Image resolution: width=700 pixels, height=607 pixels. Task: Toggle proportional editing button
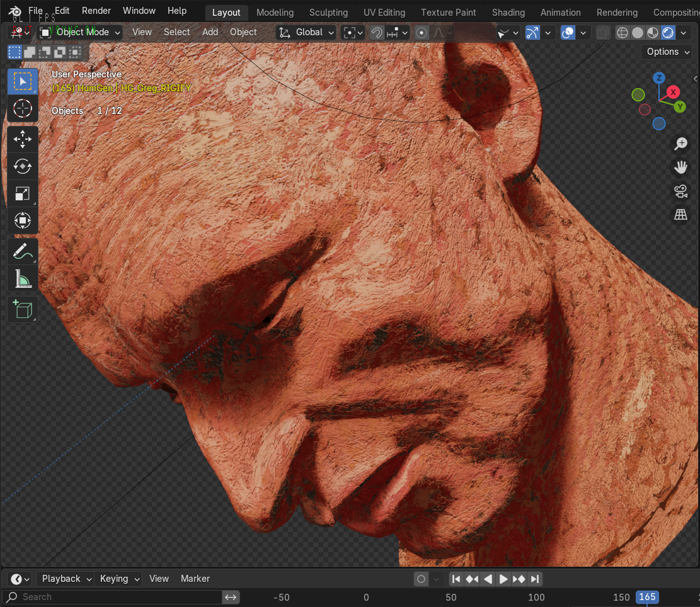coord(422,33)
